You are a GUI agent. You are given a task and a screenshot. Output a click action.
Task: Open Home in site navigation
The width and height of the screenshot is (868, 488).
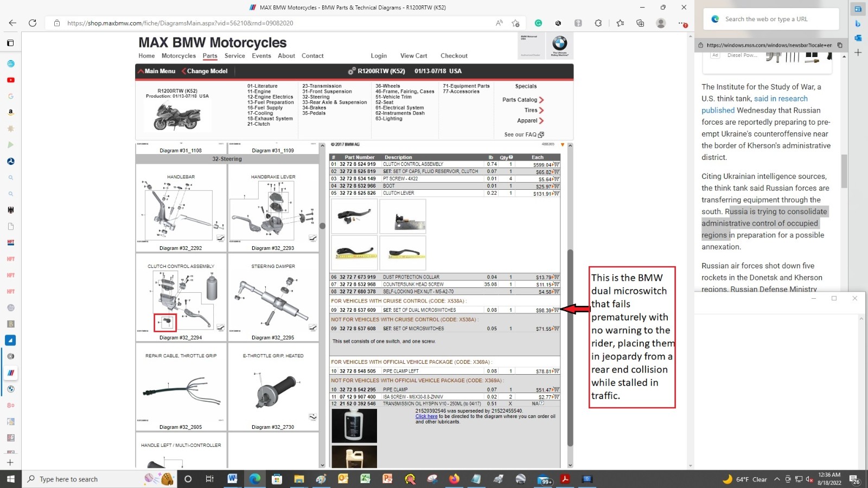(x=146, y=56)
